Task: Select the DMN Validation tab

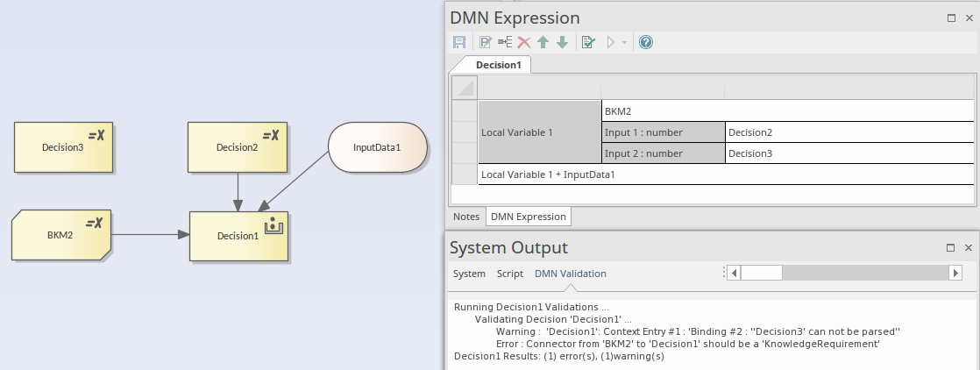Action: coord(570,274)
